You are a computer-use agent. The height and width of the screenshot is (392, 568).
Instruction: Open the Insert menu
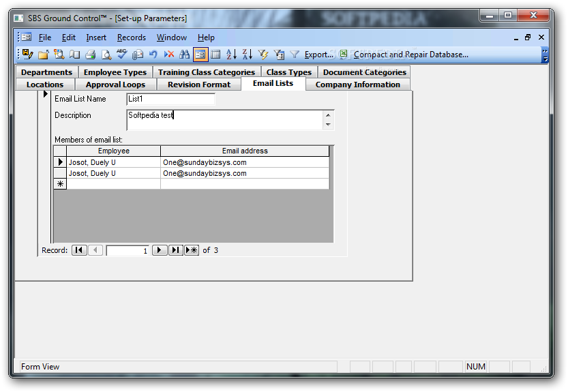pyautogui.click(x=96, y=37)
